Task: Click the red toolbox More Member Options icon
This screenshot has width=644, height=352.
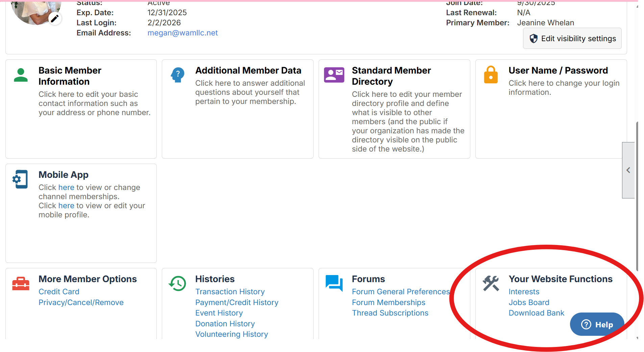Action: 21,284
